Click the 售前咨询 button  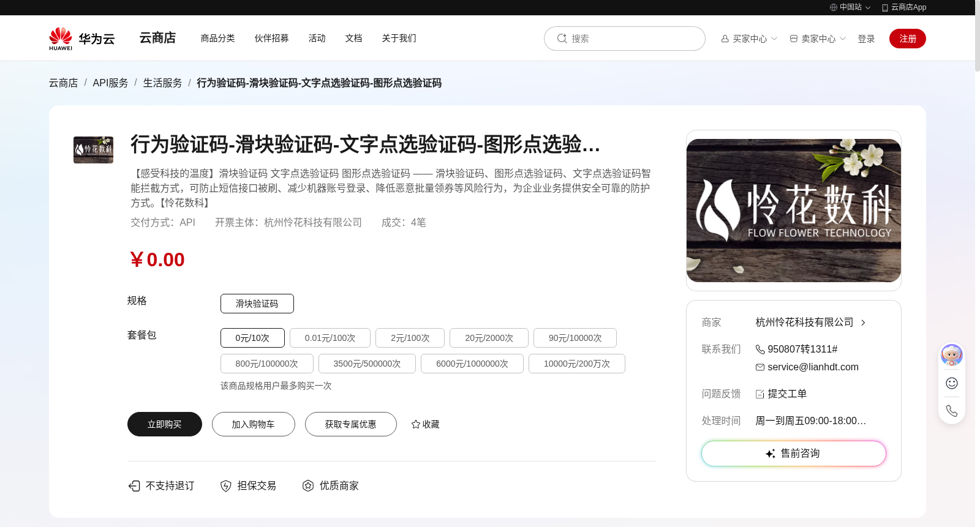794,454
